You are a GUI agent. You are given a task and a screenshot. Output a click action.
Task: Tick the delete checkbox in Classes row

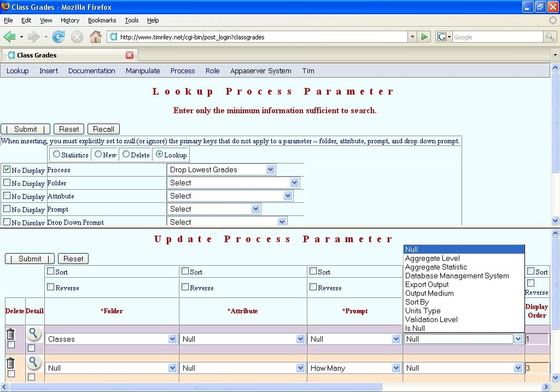[x=11, y=344]
